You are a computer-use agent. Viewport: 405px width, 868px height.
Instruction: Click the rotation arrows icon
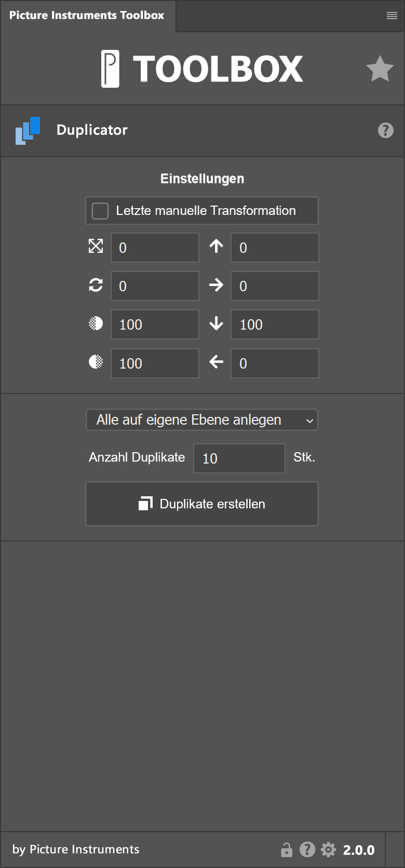(x=96, y=285)
